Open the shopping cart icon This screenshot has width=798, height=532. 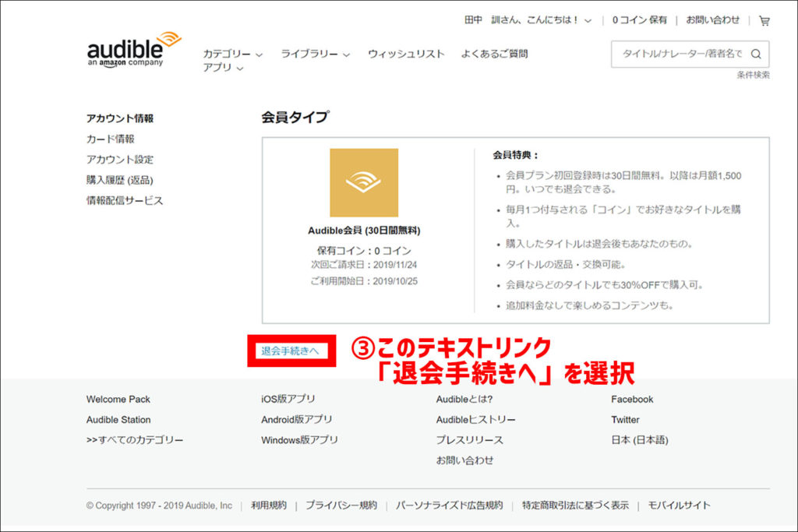click(x=764, y=21)
